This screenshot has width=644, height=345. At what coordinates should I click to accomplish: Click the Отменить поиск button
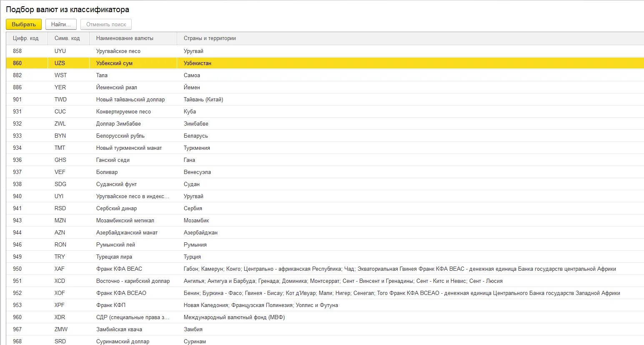coord(106,24)
